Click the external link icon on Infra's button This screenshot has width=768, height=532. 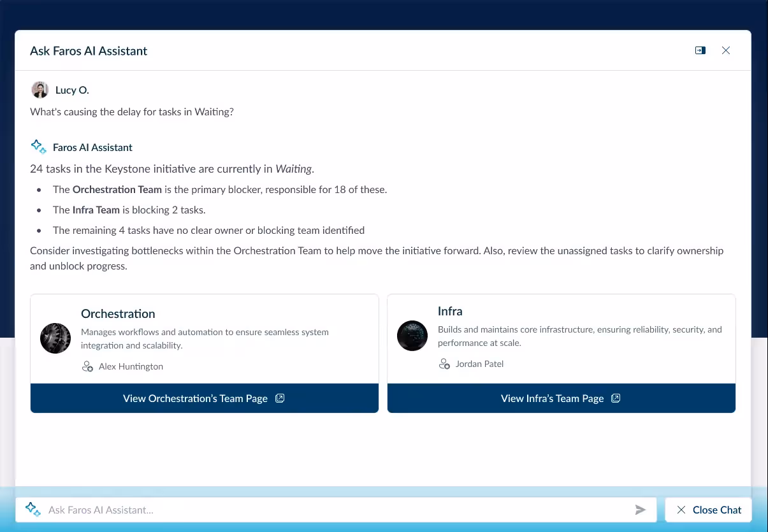click(615, 398)
